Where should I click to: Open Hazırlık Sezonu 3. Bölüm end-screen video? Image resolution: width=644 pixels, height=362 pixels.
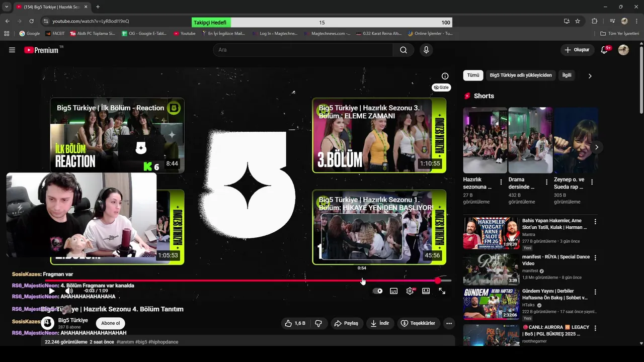379,135
